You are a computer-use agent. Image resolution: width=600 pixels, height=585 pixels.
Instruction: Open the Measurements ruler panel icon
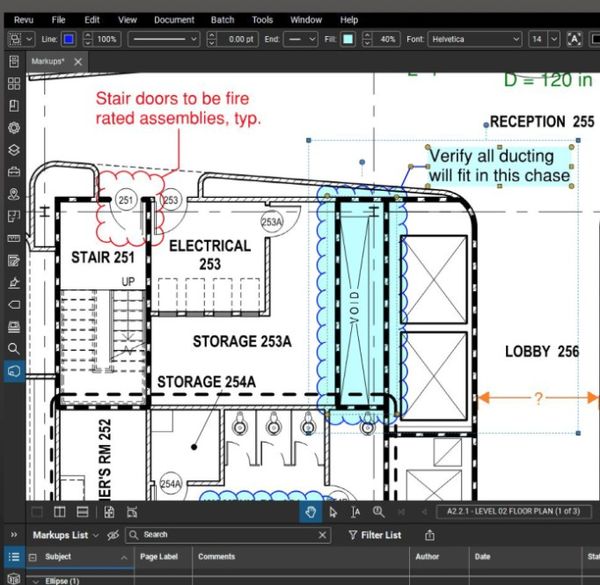pyautogui.click(x=14, y=238)
